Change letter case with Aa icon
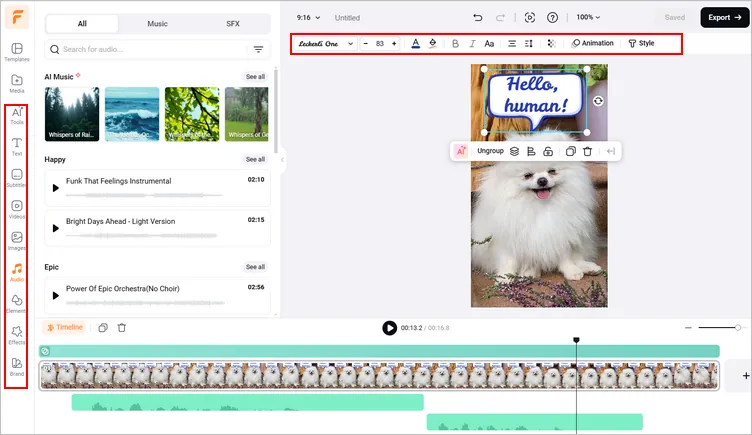This screenshot has width=752, height=435. pyautogui.click(x=489, y=44)
